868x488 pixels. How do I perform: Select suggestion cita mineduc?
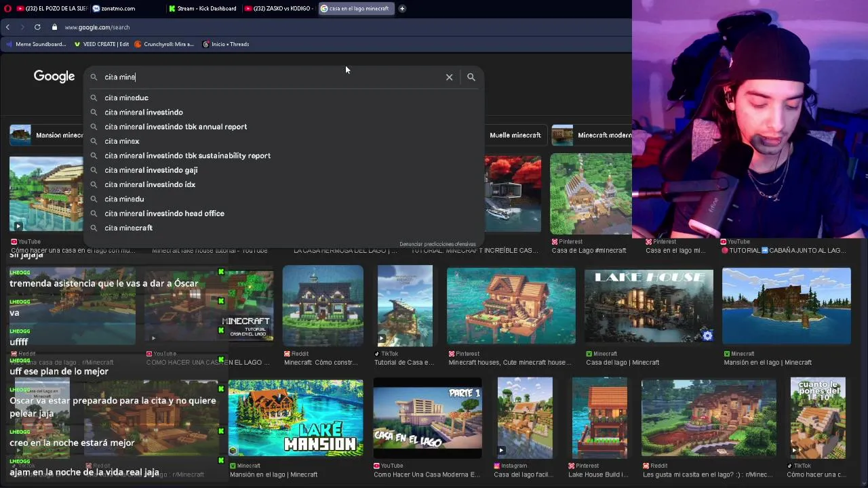(x=283, y=98)
